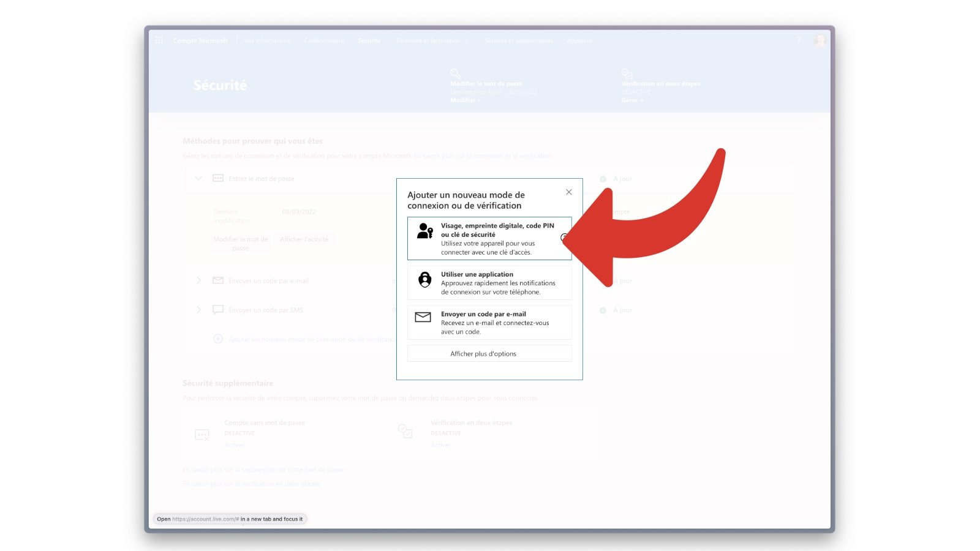980x551 pixels.
Task: Collapse the Entrez le mot de passe section
Action: click(198, 178)
